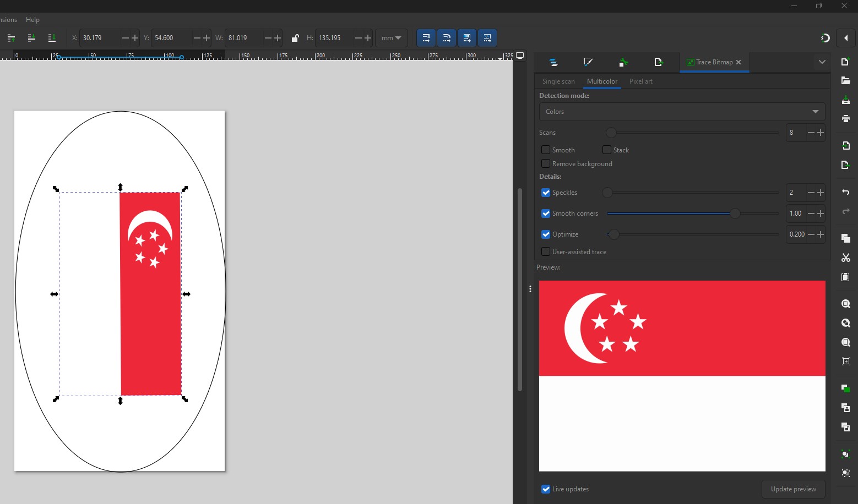Viewport: 858px width, 504px height.
Task: Click the Update preview button
Action: point(794,489)
